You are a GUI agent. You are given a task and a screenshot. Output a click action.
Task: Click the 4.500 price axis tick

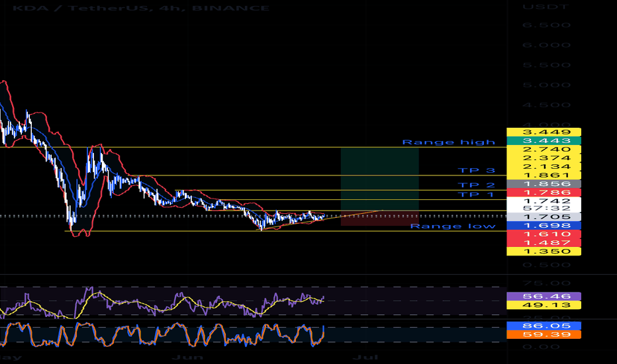coord(547,105)
